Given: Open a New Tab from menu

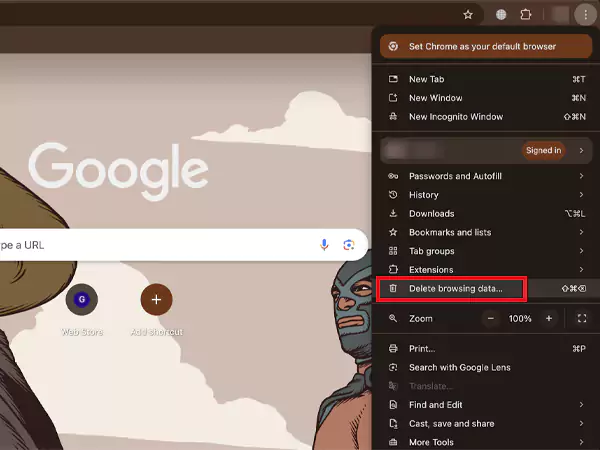Looking at the screenshot, I should tap(486, 79).
